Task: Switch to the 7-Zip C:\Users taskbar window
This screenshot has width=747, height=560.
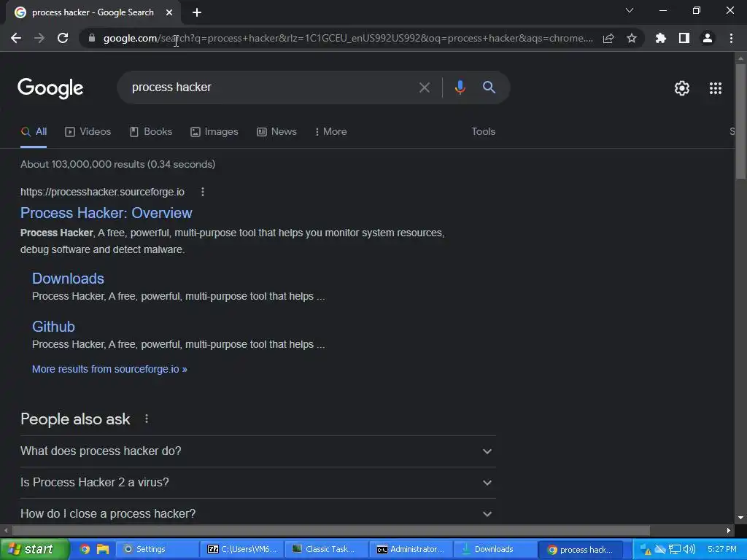Action: pyautogui.click(x=242, y=550)
